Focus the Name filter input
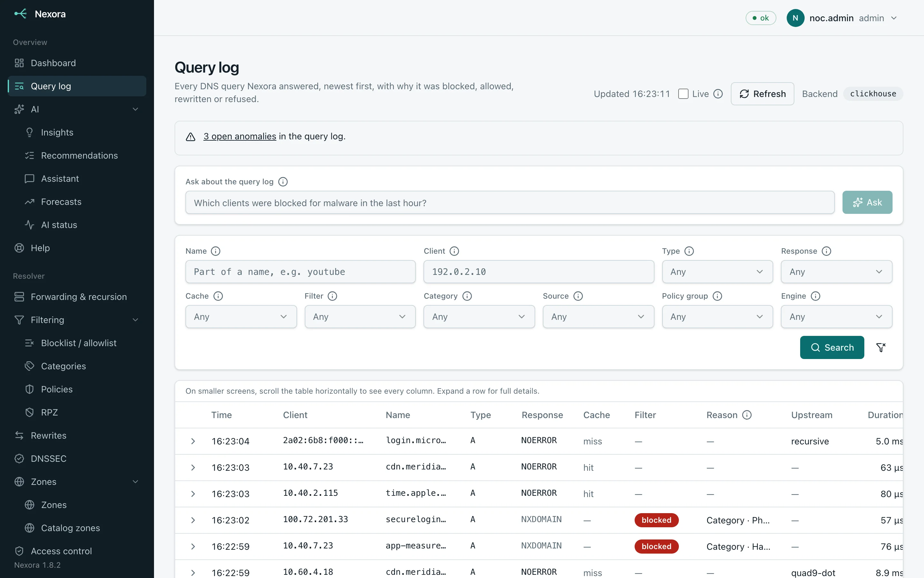The height and width of the screenshot is (578, 924). click(301, 272)
